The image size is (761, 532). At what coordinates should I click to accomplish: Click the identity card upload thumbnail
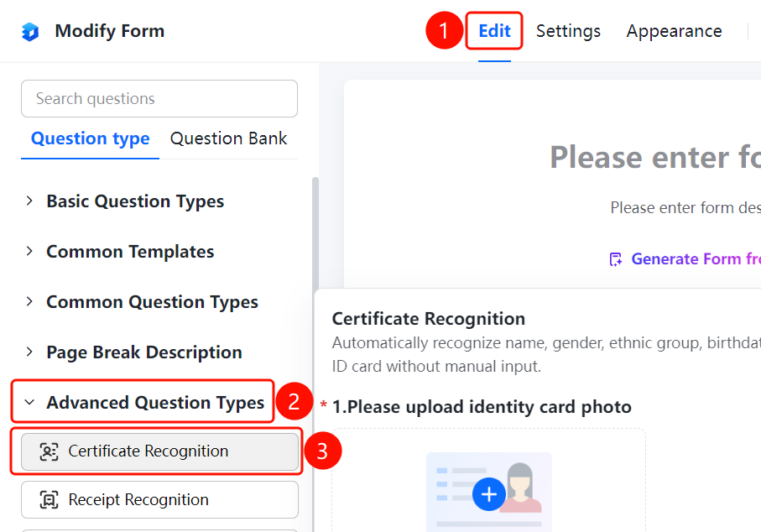(x=488, y=493)
